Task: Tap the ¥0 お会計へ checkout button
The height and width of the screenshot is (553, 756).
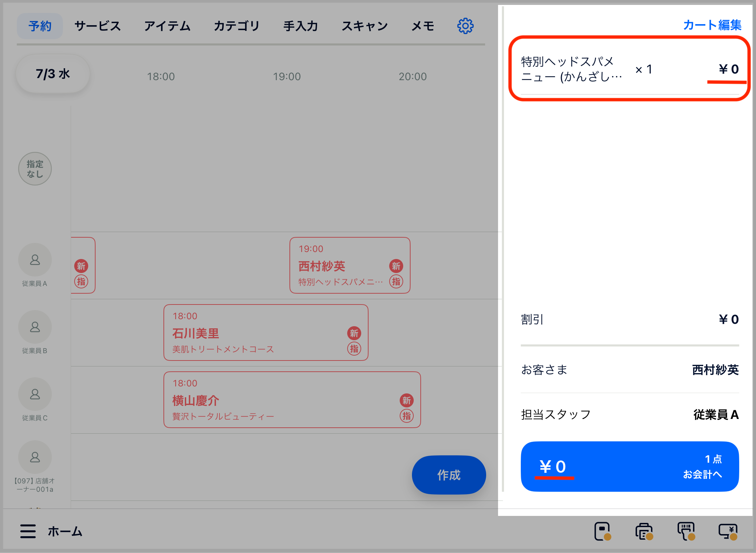Action: click(x=629, y=467)
